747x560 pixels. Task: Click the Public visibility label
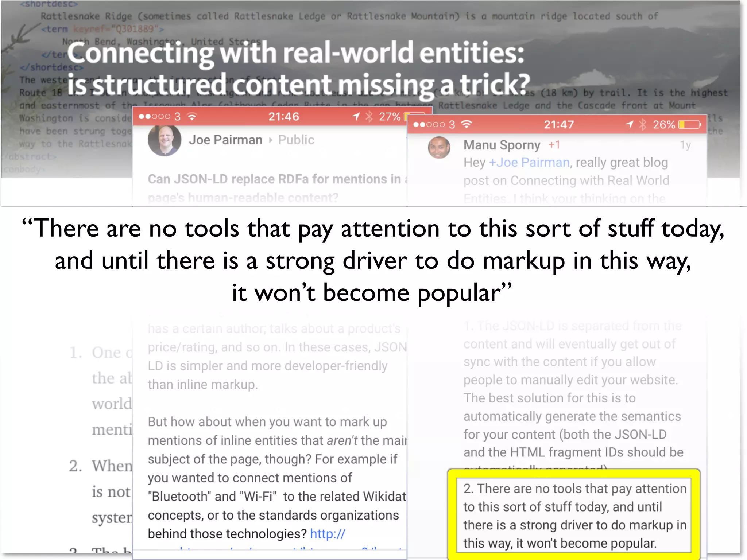[x=296, y=140]
